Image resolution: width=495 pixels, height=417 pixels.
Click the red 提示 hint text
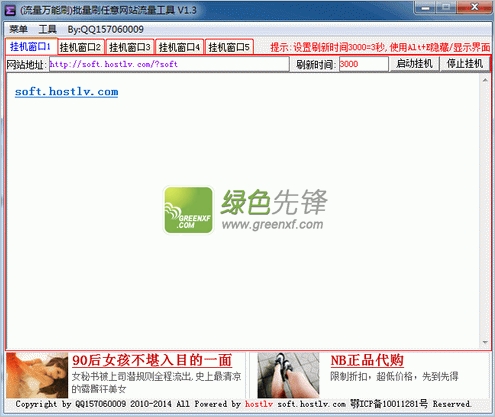pos(380,47)
